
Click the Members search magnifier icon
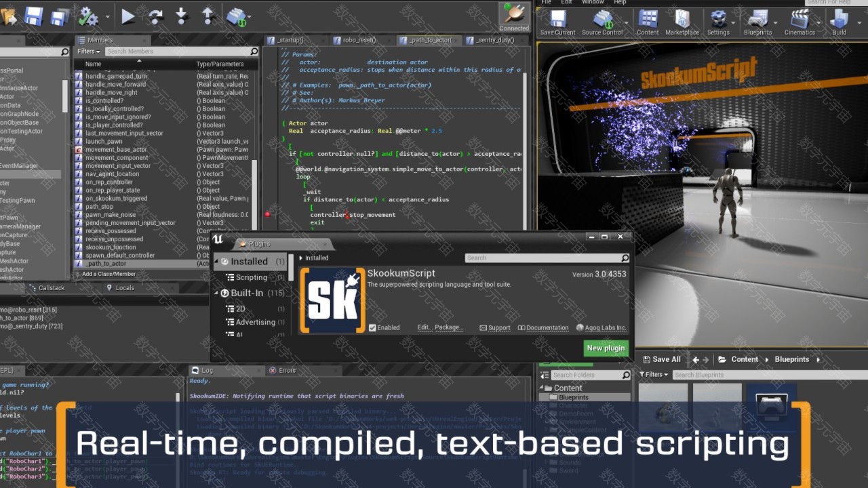tap(254, 52)
